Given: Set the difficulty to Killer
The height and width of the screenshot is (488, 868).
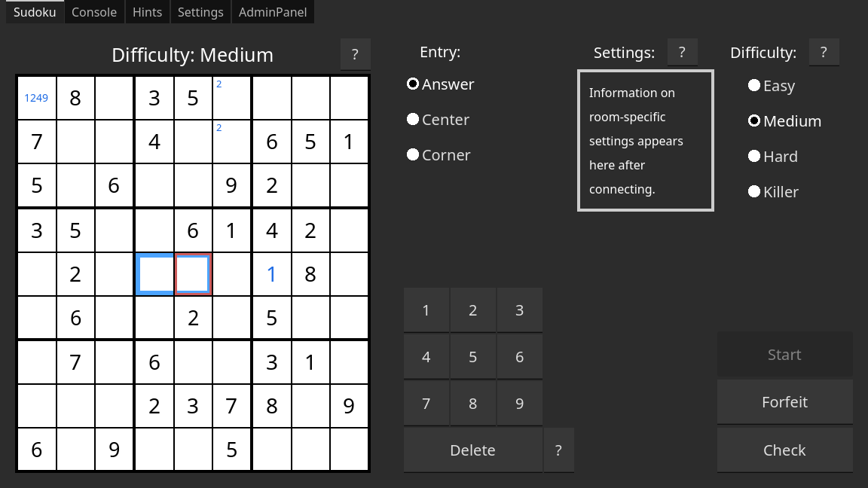Looking at the screenshot, I should pos(753,192).
